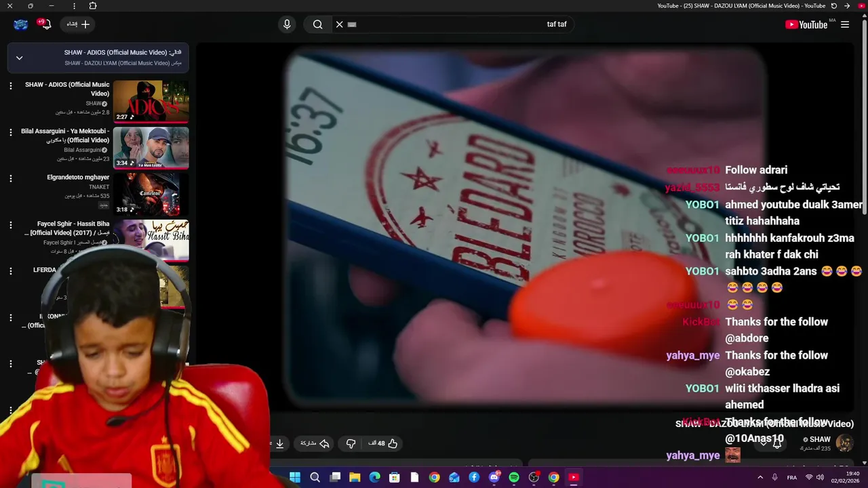
Task: Open SHAW channel name below video
Action: tap(820, 439)
